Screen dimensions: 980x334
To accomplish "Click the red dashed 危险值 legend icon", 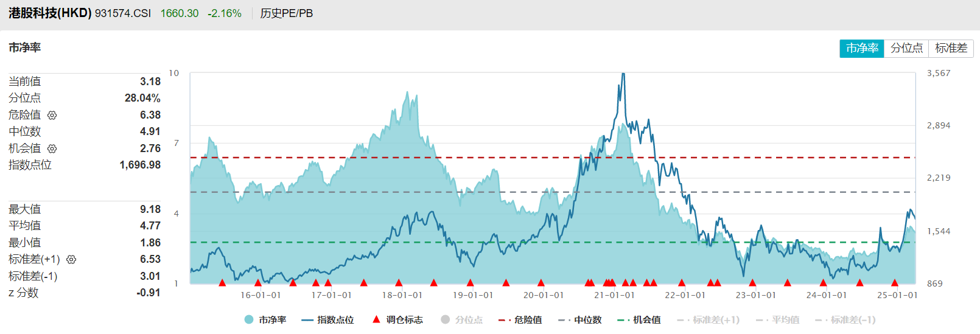I will coord(504,320).
